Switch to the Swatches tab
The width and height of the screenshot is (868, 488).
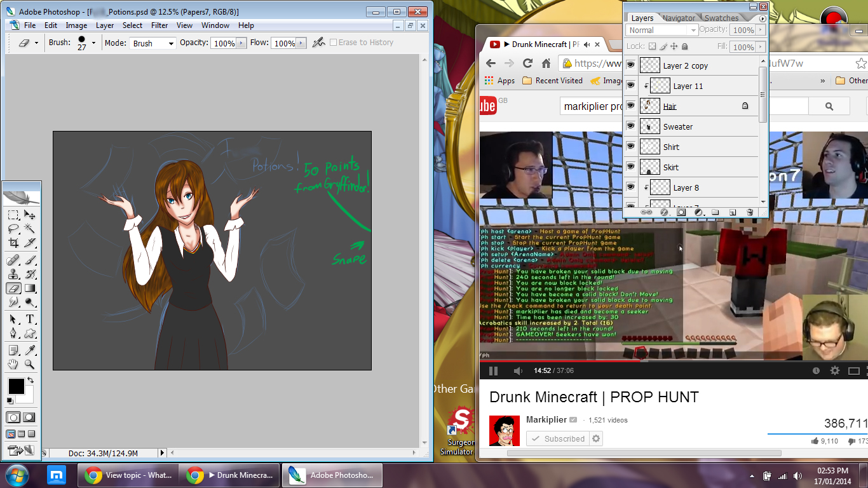click(721, 18)
